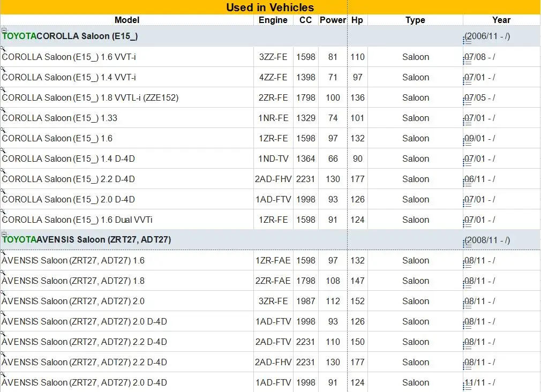Click magnifier icon for AVENSIS Saloon 1.6 row
Image resolution: width=541 pixels, height=392 pixels.
pos(3,253)
